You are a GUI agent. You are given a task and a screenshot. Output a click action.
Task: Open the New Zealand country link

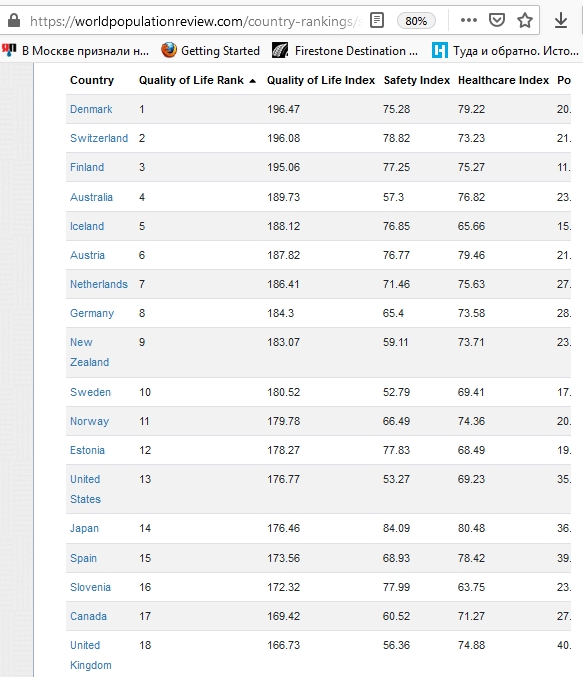(89, 352)
